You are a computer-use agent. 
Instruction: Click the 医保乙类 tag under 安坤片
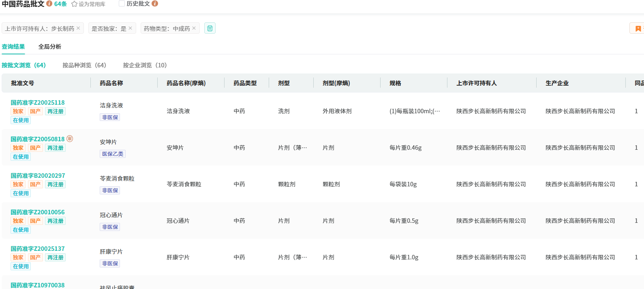coord(113,154)
